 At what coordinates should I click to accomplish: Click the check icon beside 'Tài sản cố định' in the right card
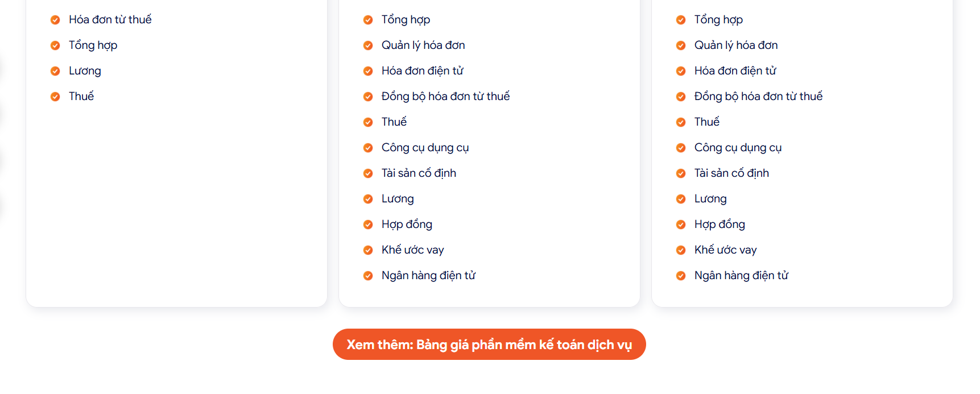pos(681,173)
